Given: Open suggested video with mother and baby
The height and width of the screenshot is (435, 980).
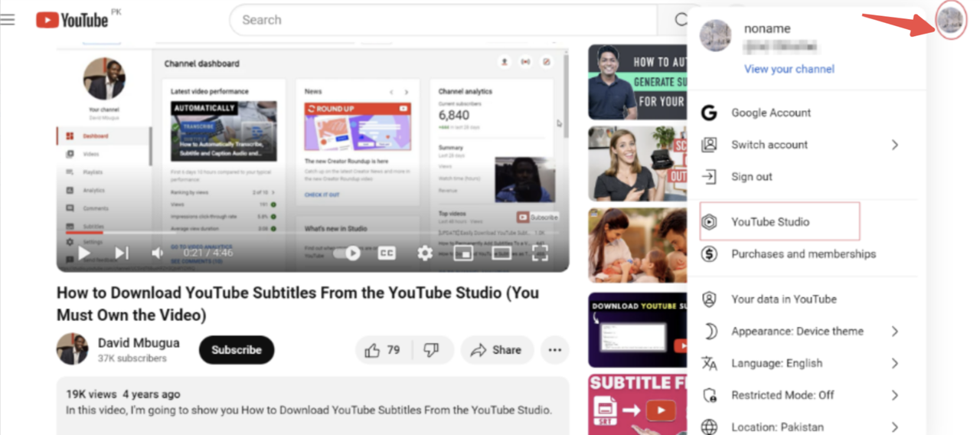Looking at the screenshot, I should click(638, 245).
